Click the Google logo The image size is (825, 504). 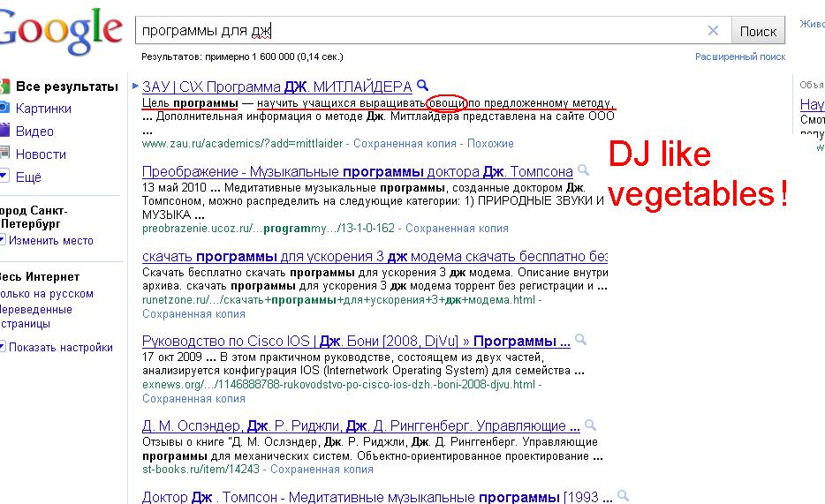point(61,32)
